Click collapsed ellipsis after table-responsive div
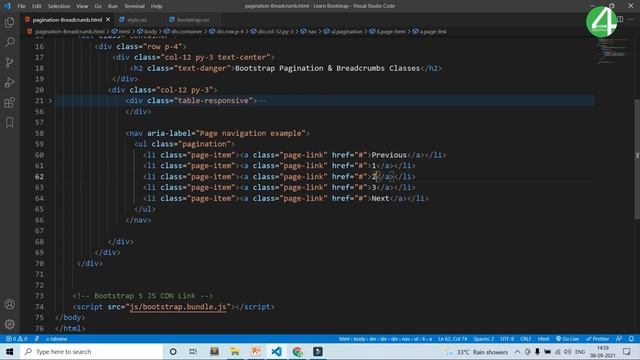Image resolution: width=640 pixels, height=360 pixels. [x=262, y=100]
